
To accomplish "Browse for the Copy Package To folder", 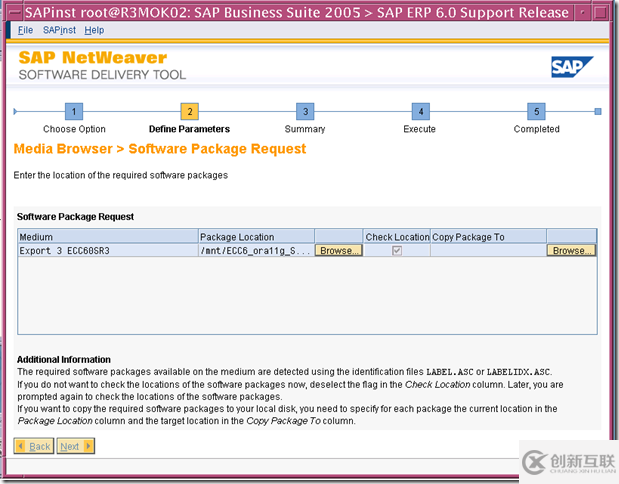I will click(x=571, y=251).
